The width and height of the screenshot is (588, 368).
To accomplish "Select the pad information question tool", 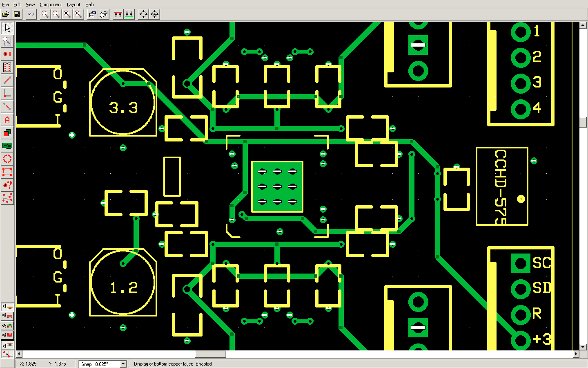I will [7, 185].
